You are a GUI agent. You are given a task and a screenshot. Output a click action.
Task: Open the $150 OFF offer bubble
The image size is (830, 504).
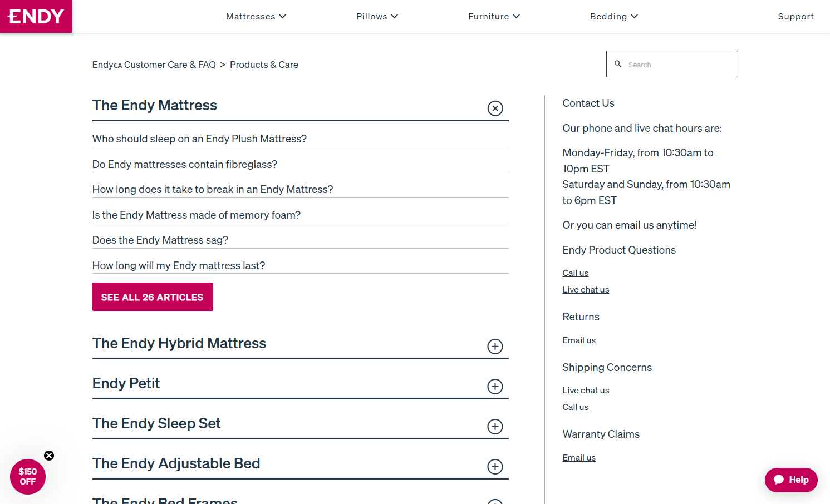27,477
